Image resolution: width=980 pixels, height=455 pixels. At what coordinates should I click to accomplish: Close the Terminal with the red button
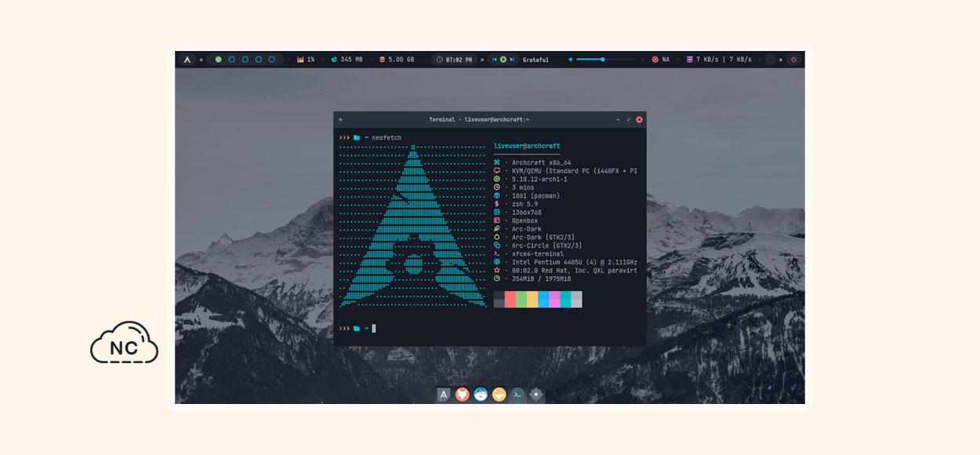[639, 119]
